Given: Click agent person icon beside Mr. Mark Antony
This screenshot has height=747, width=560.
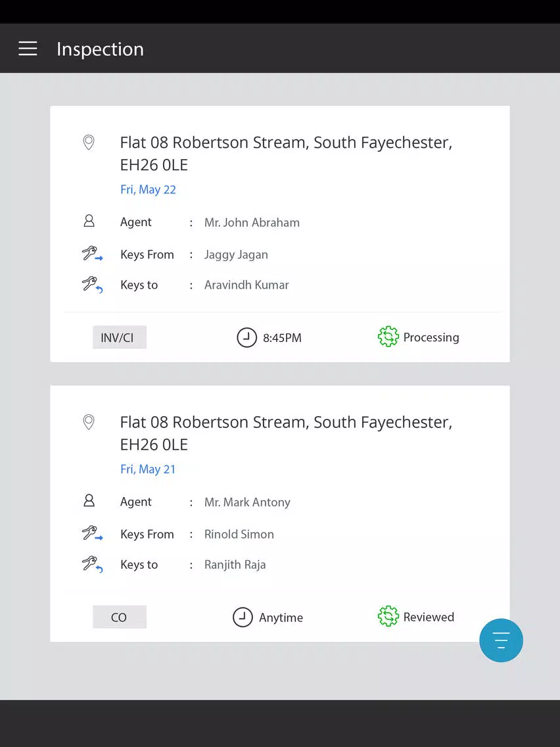Looking at the screenshot, I should [89, 500].
